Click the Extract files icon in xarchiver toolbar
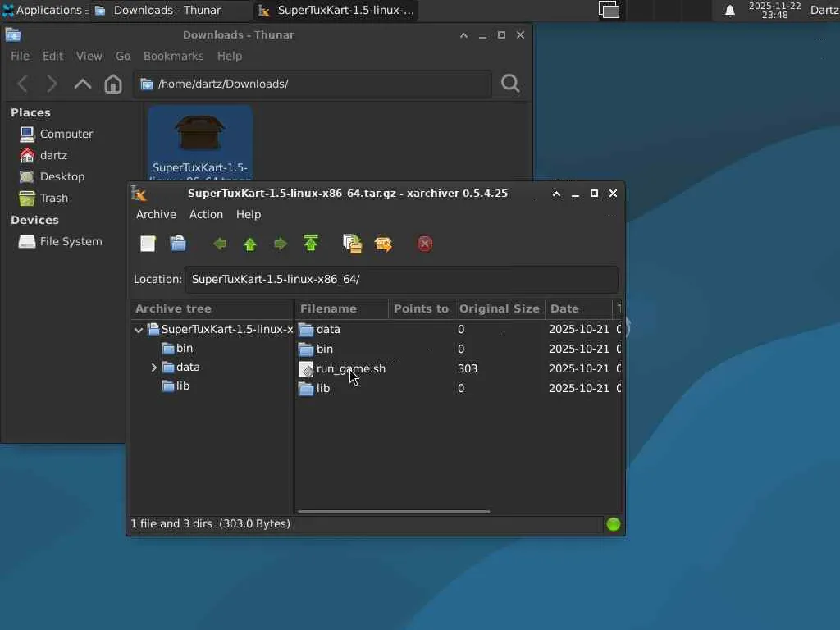This screenshot has height=630, width=840. click(383, 244)
